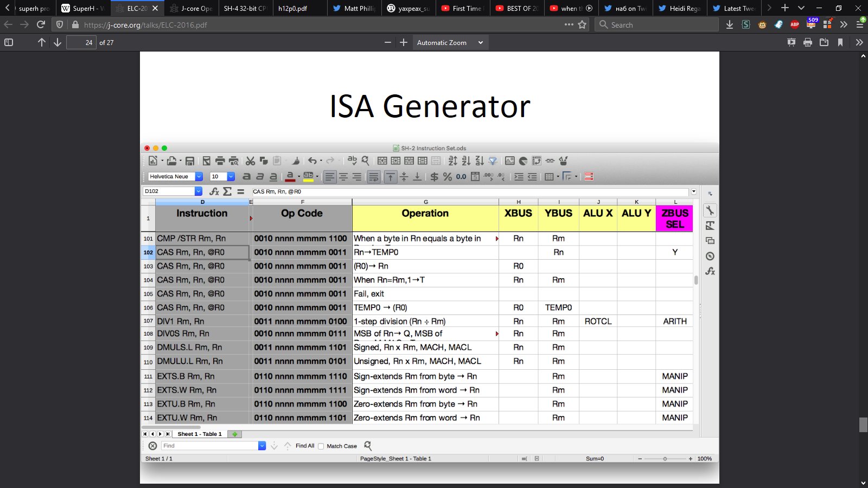Click the PDF page number field
The image size is (868, 488).
[81, 42]
